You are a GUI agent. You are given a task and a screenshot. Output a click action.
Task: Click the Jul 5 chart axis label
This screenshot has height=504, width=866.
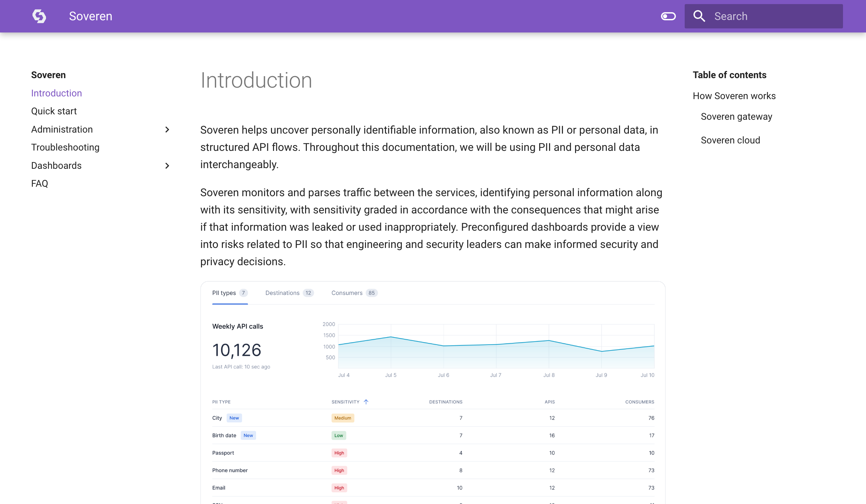tap(391, 375)
